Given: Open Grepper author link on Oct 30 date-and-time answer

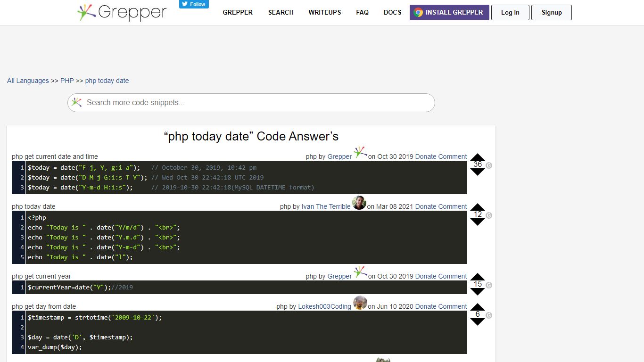Looking at the screenshot, I should tap(339, 156).
